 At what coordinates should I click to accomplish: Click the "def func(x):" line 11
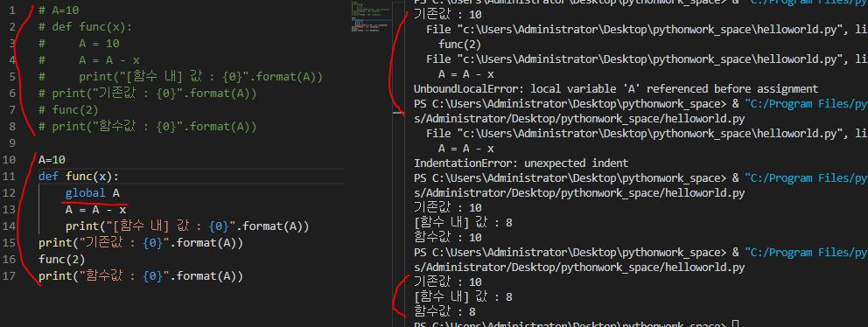79,177
